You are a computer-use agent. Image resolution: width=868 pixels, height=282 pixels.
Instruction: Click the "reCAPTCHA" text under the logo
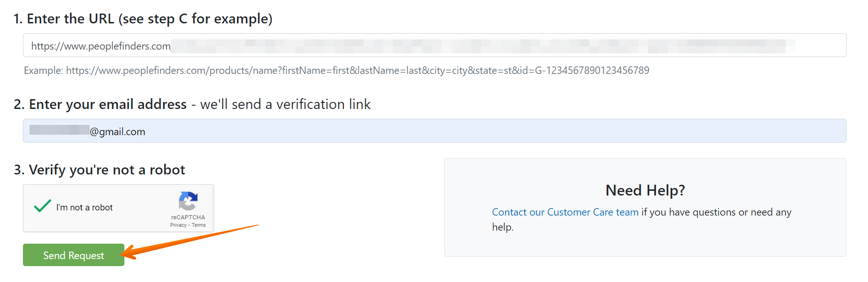click(188, 217)
